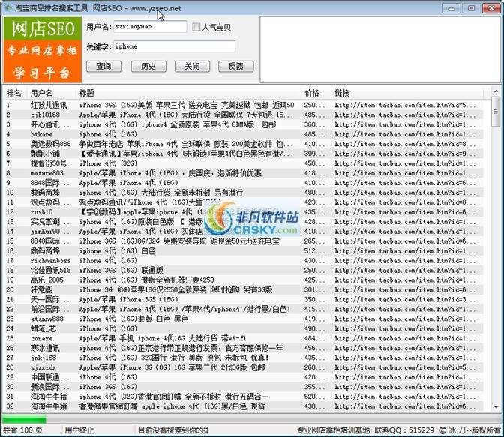This screenshot has height=437, width=504.
Task: Select row 17 richmanboss
Action: tap(243, 261)
